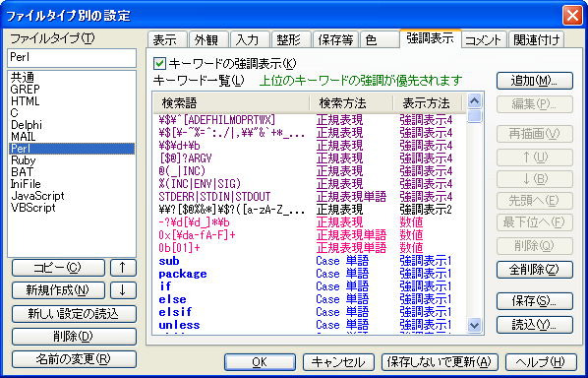Click the 名前の変更(R) button
588x378 pixels.
[74, 359]
